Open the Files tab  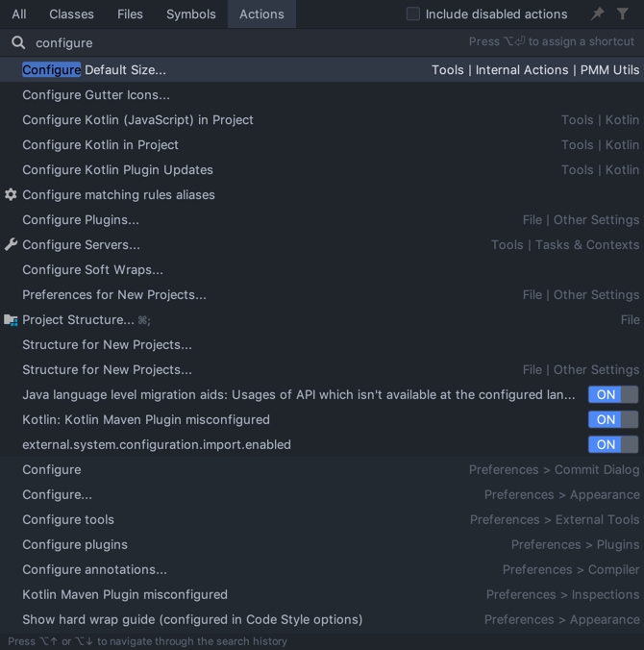130,13
